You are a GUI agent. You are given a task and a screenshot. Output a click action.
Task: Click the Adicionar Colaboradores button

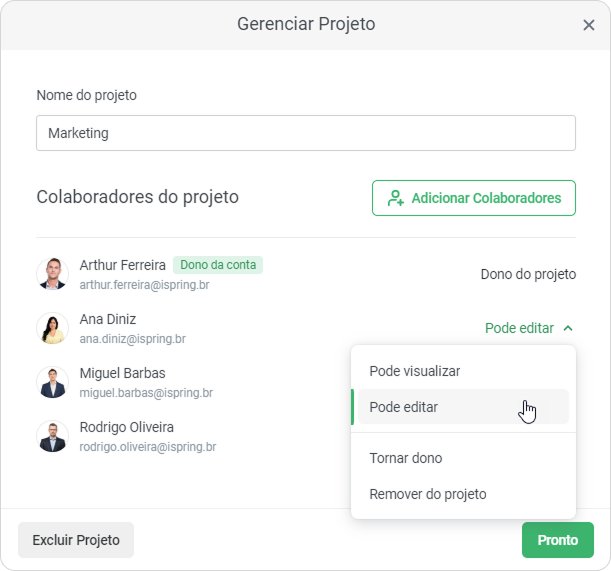click(x=474, y=198)
